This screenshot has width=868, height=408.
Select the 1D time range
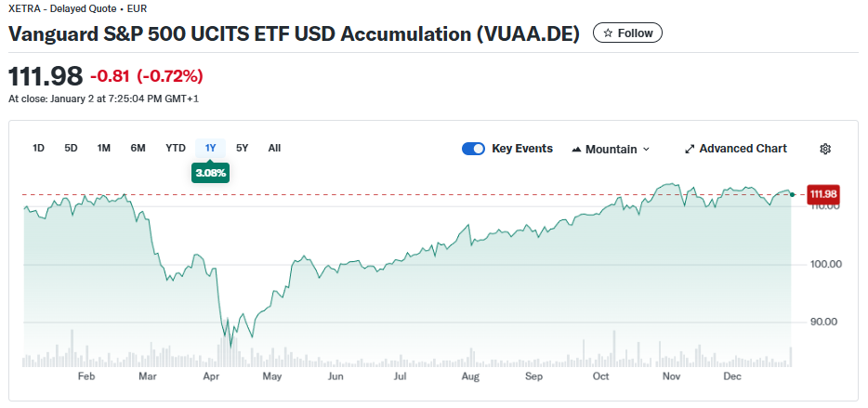[38, 148]
